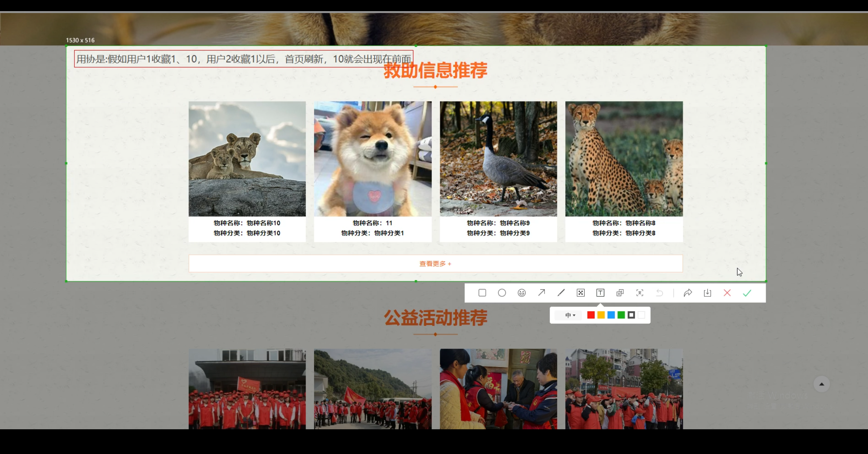This screenshot has height=454, width=868.
Task: Pick the red text color
Action: (x=591, y=315)
